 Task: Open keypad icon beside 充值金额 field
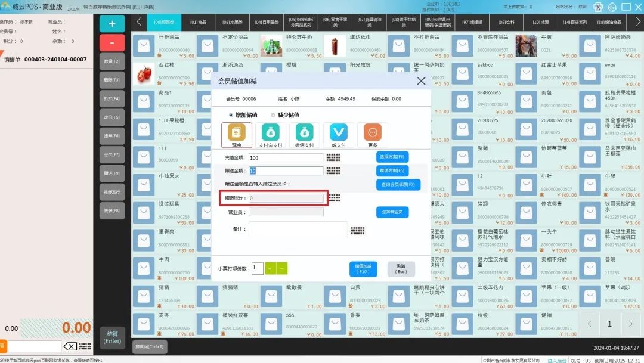(333, 158)
